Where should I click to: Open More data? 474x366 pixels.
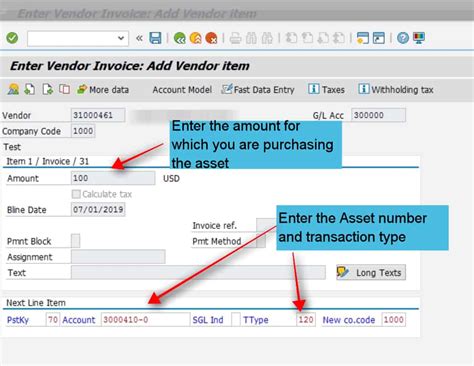tap(103, 90)
